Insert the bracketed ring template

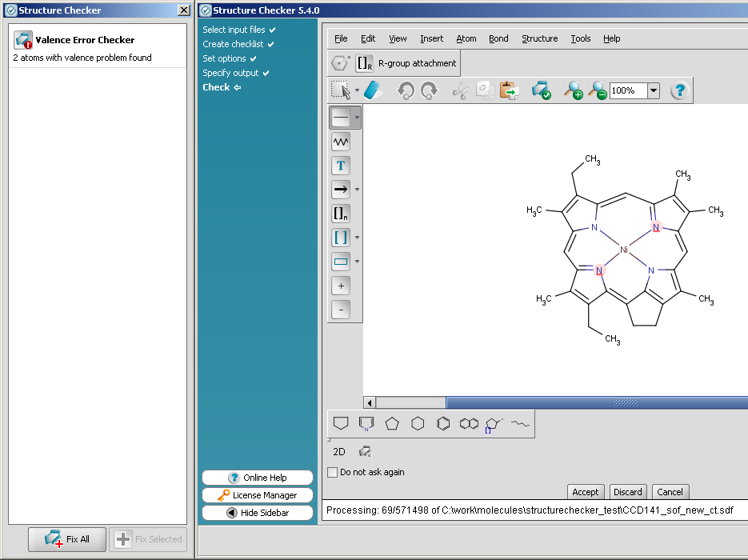(x=494, y=424)
